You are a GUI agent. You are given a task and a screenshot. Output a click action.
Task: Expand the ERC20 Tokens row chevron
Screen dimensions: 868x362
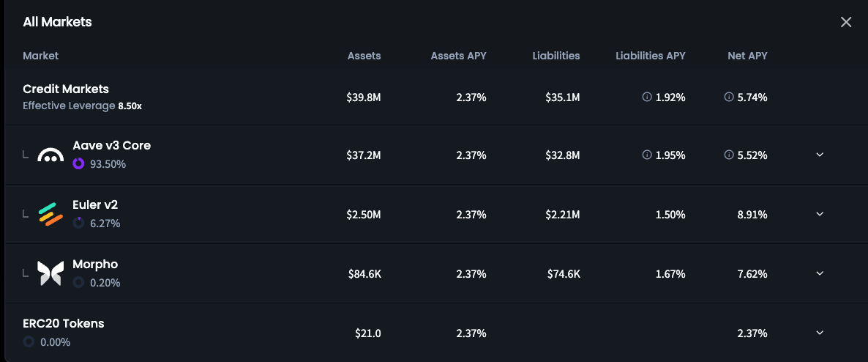(x=820, y=333)
